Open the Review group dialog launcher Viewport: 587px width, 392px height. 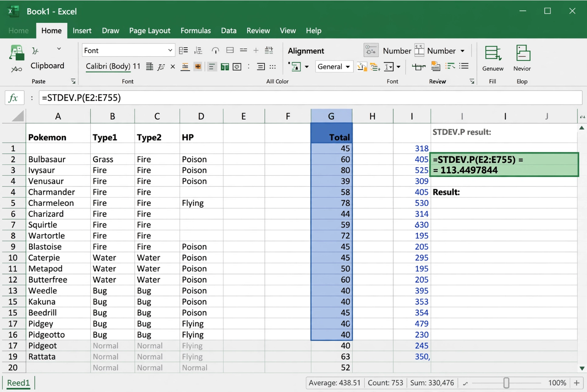(472, 81)
